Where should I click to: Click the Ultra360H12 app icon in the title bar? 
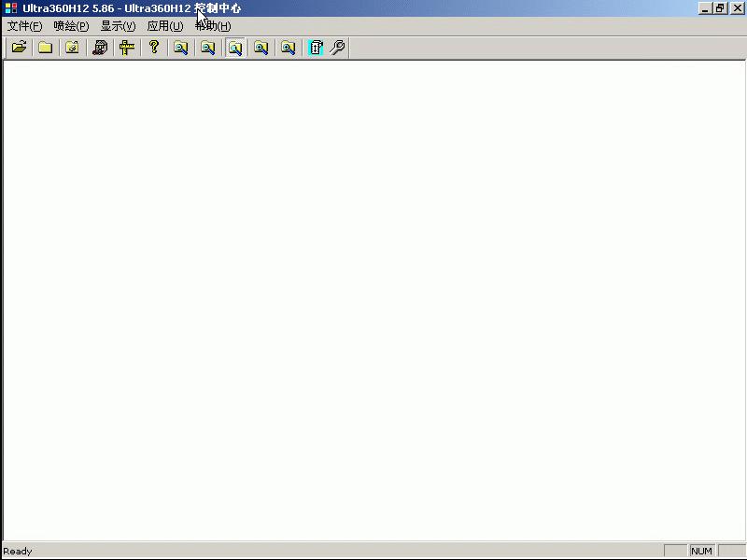click(x=10, y=8)
